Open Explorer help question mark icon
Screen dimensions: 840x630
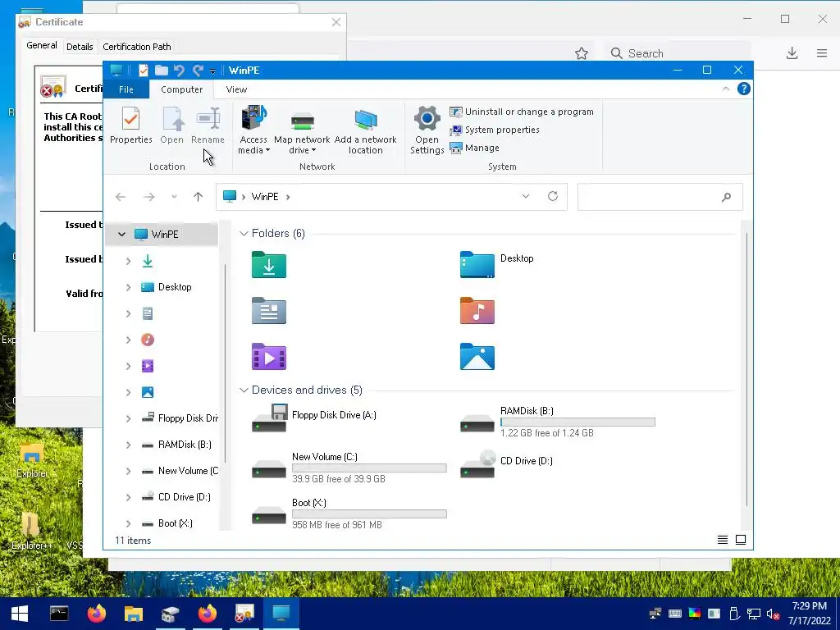(743, 89)
